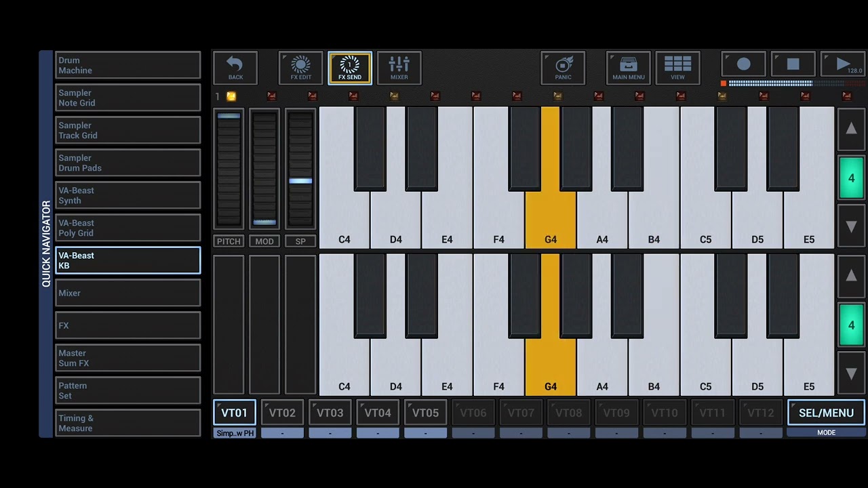Screen dimensions: 868x488
Task: Open Pattern Set in navigator
Action: [x=128, y=390]
